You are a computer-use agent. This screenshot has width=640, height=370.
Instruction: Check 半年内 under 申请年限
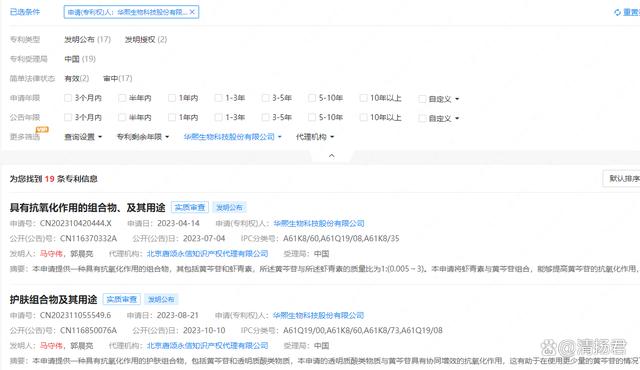(122, 98)
